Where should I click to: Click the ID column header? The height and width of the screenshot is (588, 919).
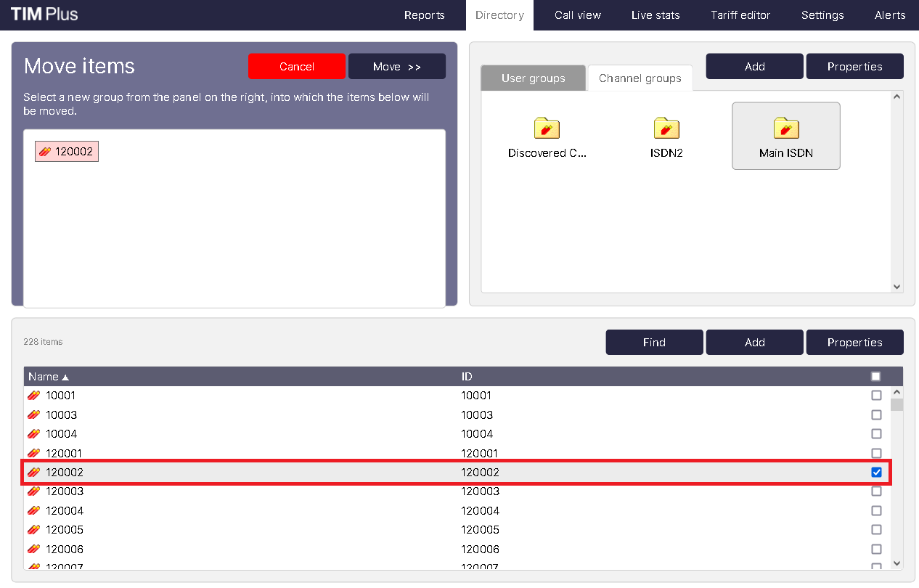click(467, 377)
